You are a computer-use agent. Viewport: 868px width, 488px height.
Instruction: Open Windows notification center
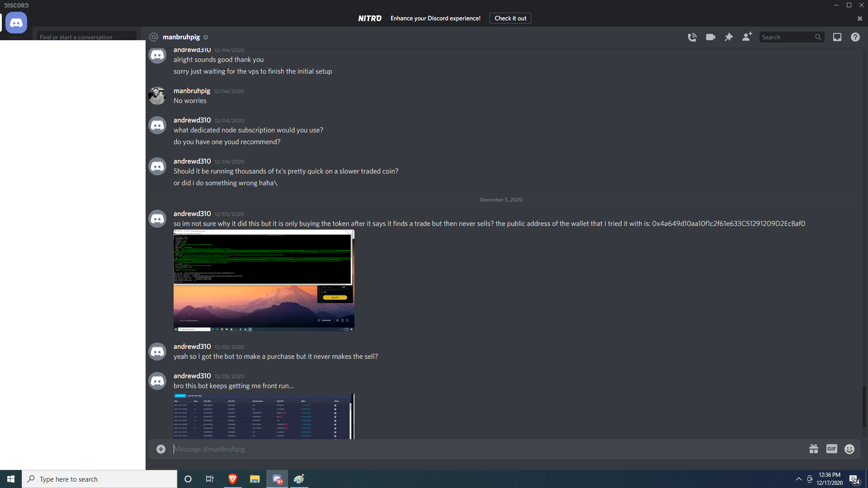tap(854, 479)
